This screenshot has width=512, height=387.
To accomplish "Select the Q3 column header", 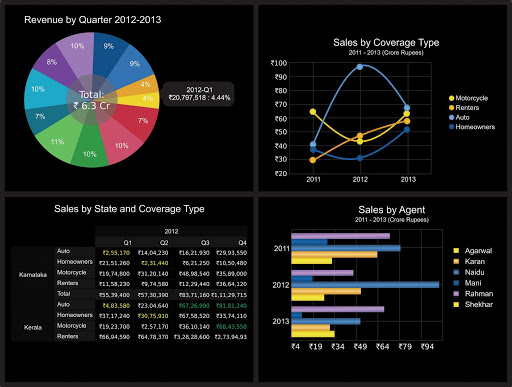I will [205, 243].
